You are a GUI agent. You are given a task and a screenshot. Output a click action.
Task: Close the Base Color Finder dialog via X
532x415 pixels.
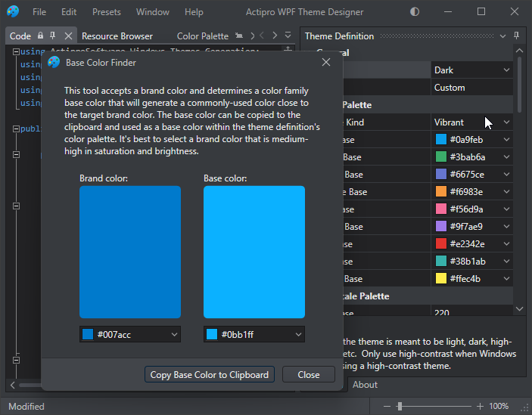point(326,62)
